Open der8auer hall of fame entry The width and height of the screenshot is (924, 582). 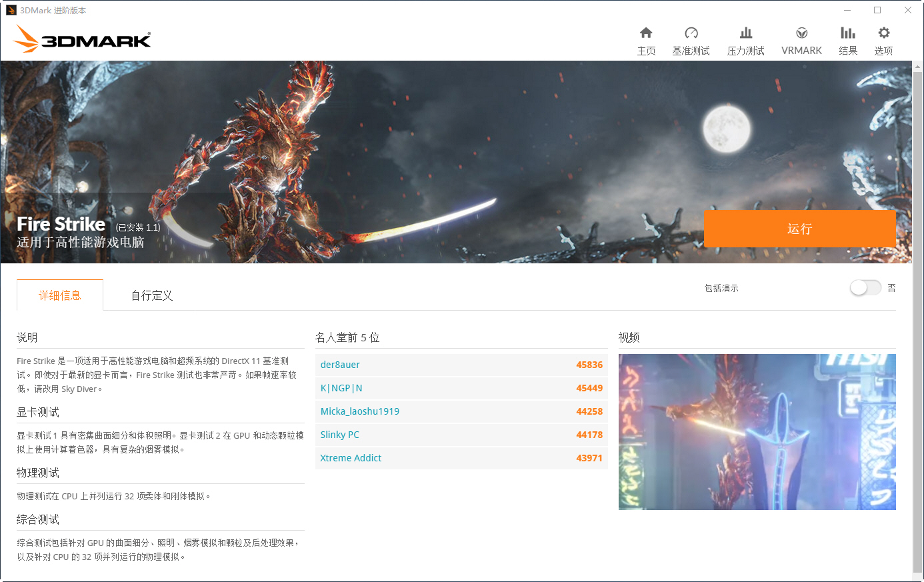[461, 365]
